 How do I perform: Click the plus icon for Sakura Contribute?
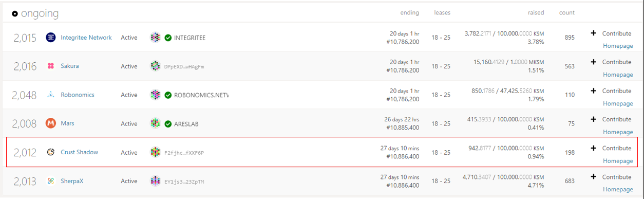click(x=594, y=62)
